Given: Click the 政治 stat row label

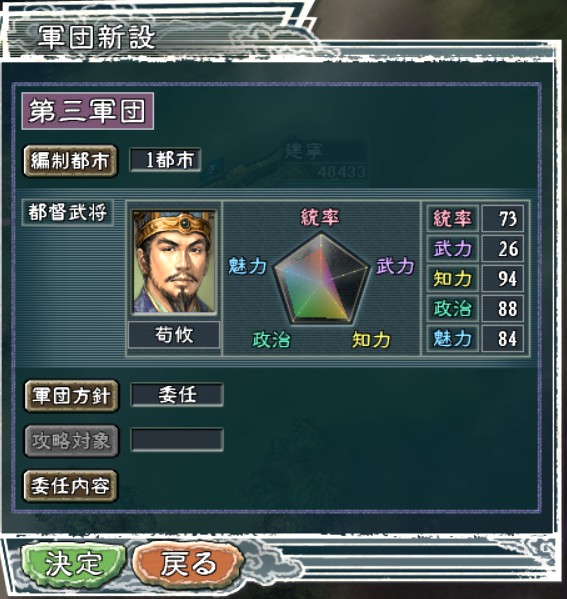Looking at the screenshot, I should 453,309.
